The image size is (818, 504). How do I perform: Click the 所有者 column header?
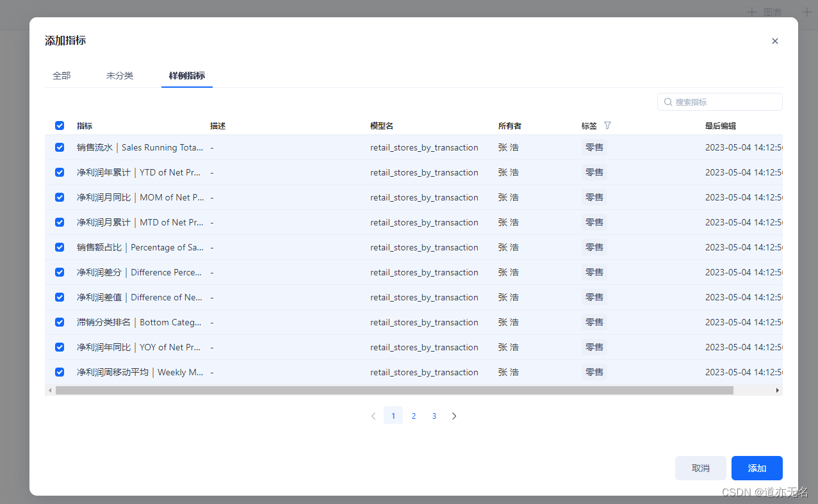pyautogui.click(x=510, y=126)
